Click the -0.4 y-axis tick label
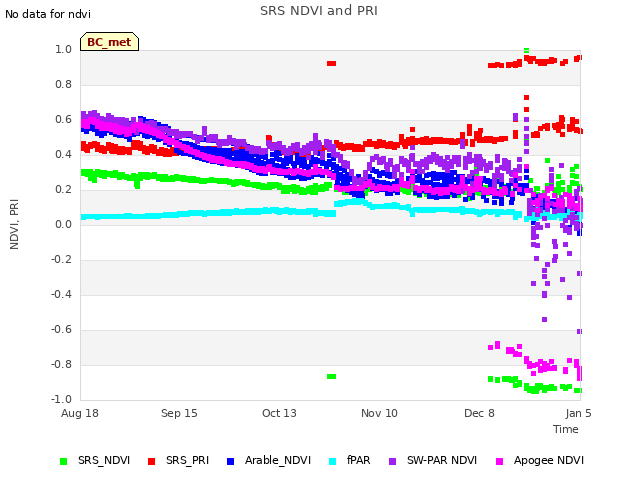The image size is (640, 480). 61,294
